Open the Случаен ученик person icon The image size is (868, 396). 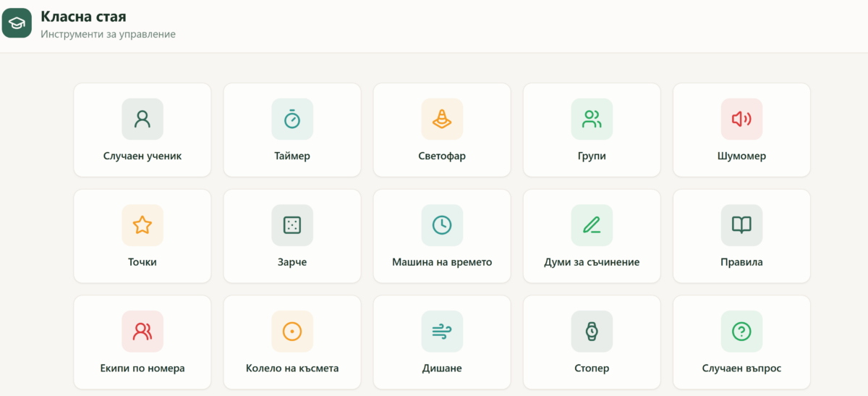(x=142, y=119)
